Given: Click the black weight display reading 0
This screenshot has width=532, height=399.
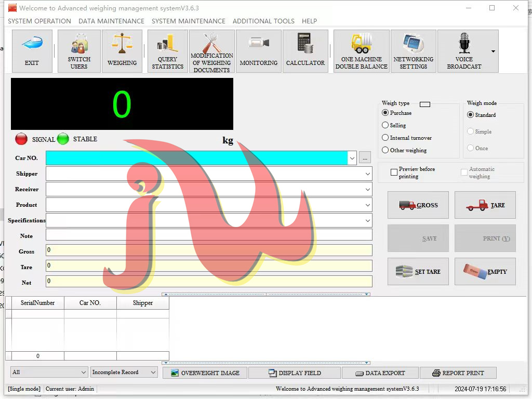Looking at the screenshot, I should click(122, 104).
